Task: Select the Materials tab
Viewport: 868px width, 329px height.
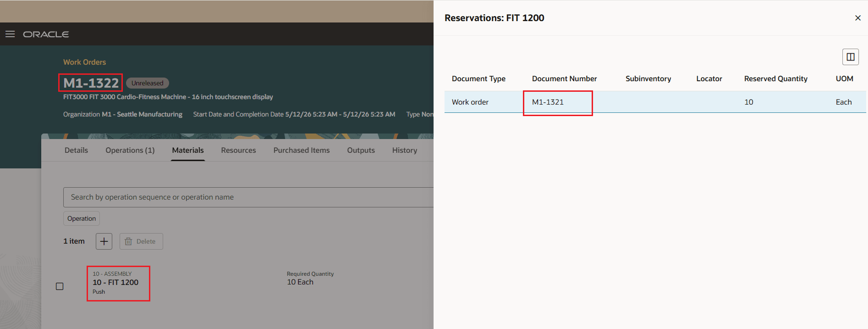Action: (188, 150)
